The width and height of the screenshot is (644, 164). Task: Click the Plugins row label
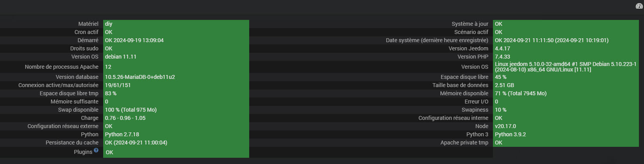click(x=83, y=152)
